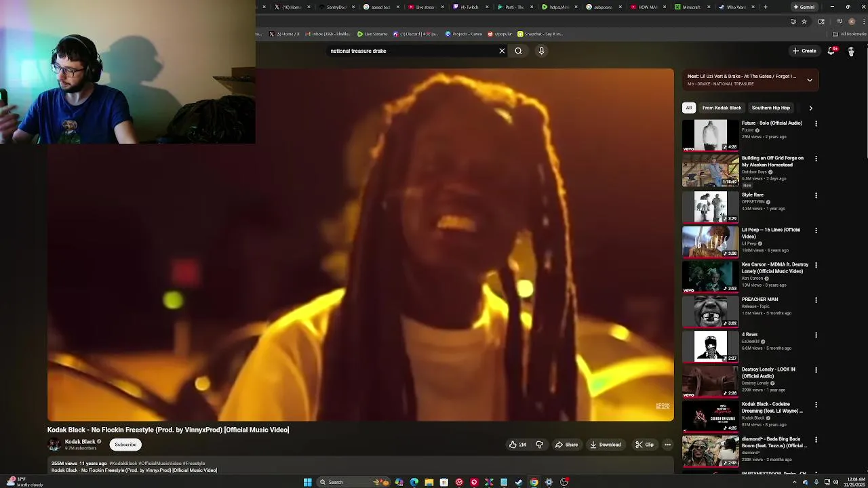Show more filter chips with the arrow
The image size is (868, 488).
(x=810, y=108)
